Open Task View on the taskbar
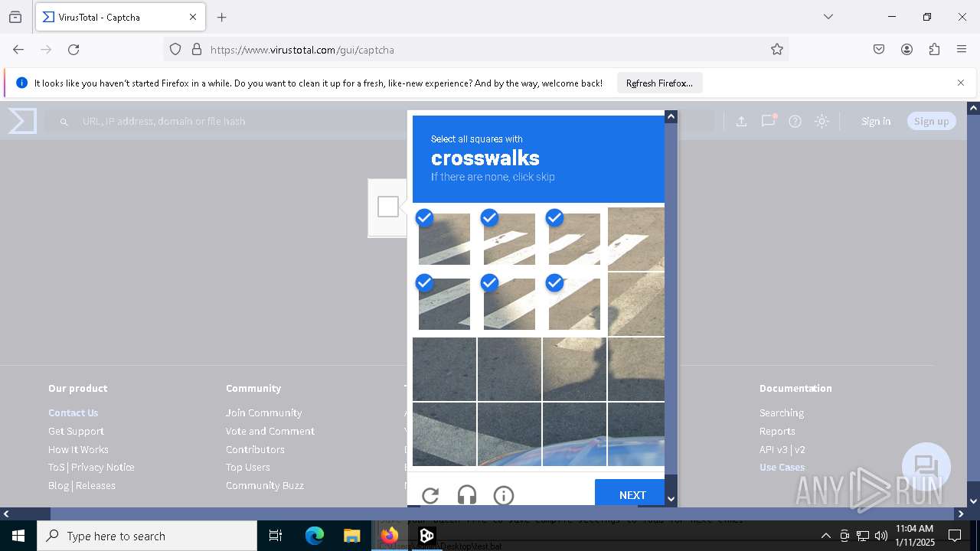980x551 pixels. click(x=276, y=536)
